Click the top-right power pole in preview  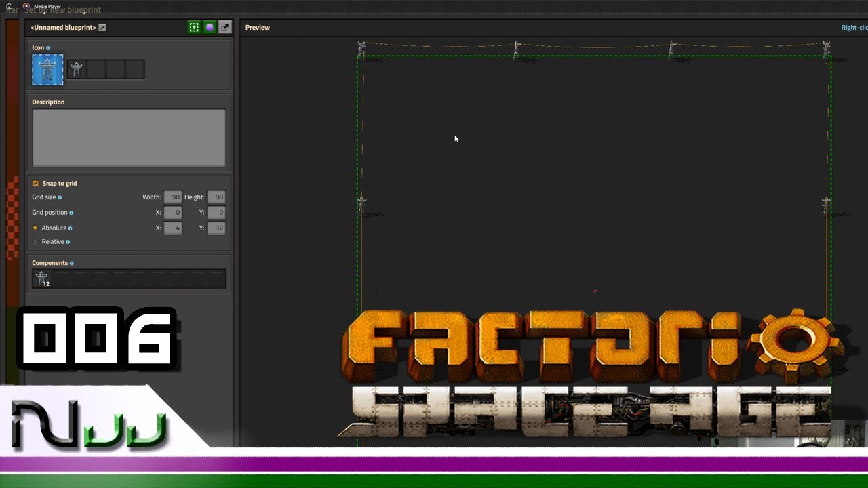point(827,51)
